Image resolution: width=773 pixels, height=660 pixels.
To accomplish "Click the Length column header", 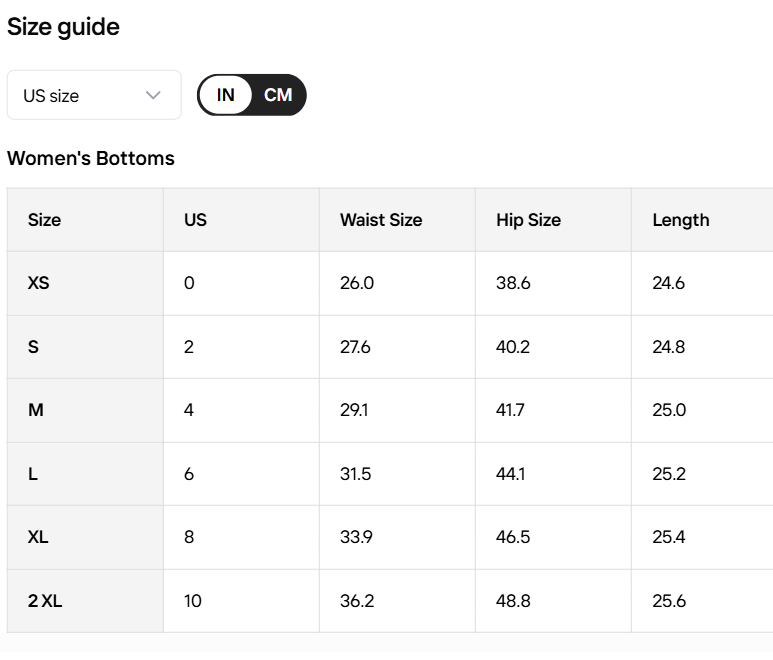I will (x=680, y=220).
